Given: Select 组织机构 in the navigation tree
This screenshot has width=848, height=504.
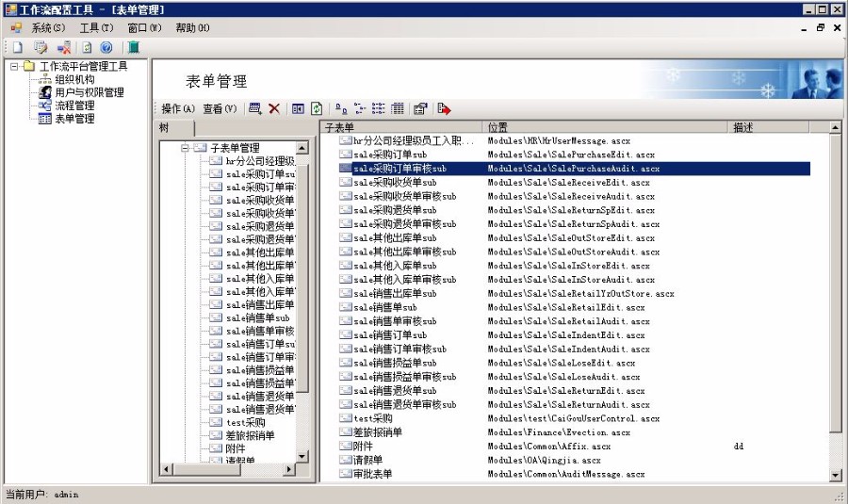Looking at the screenshot, I should [x=74, y=79].
